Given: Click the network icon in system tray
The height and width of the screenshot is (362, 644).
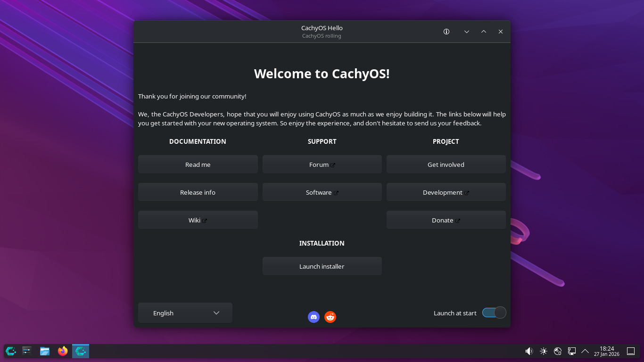Looking at the screenshot, I should [x=571, y=351].
